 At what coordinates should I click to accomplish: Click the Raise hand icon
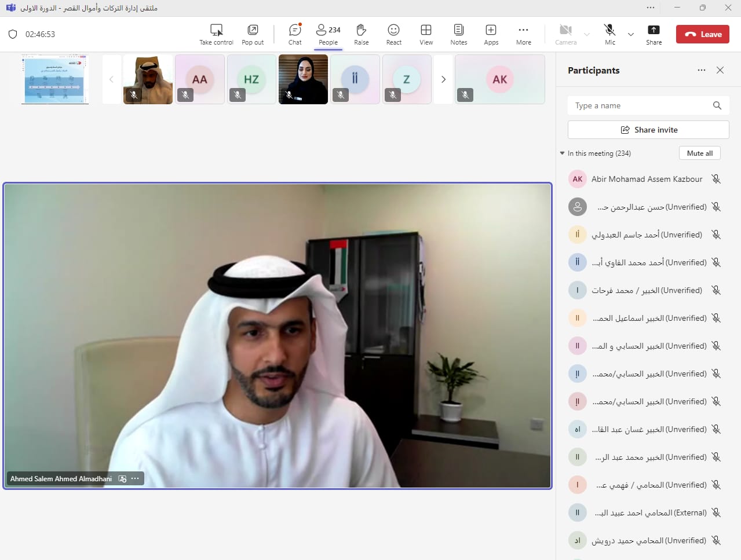(362, 34)
